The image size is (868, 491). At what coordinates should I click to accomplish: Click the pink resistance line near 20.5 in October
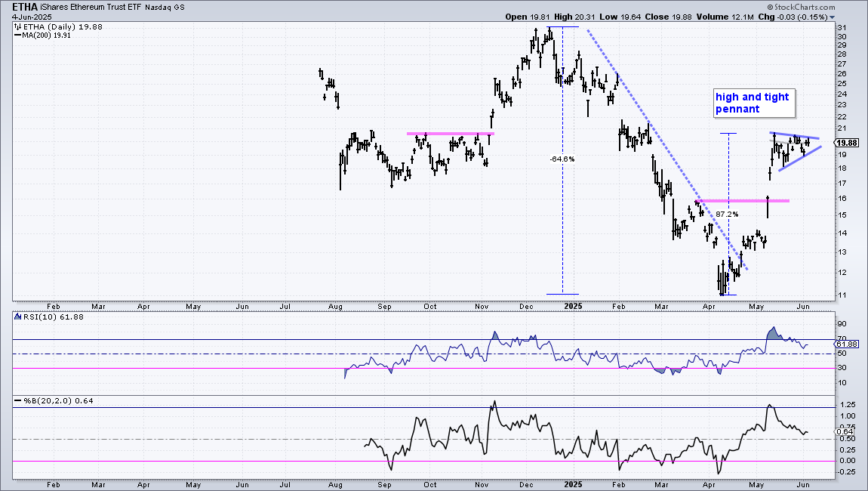click(450, 134)
